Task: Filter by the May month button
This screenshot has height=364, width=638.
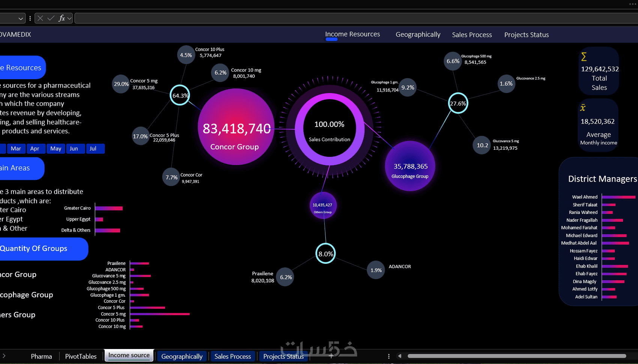Action: click(x=56, y=149)
